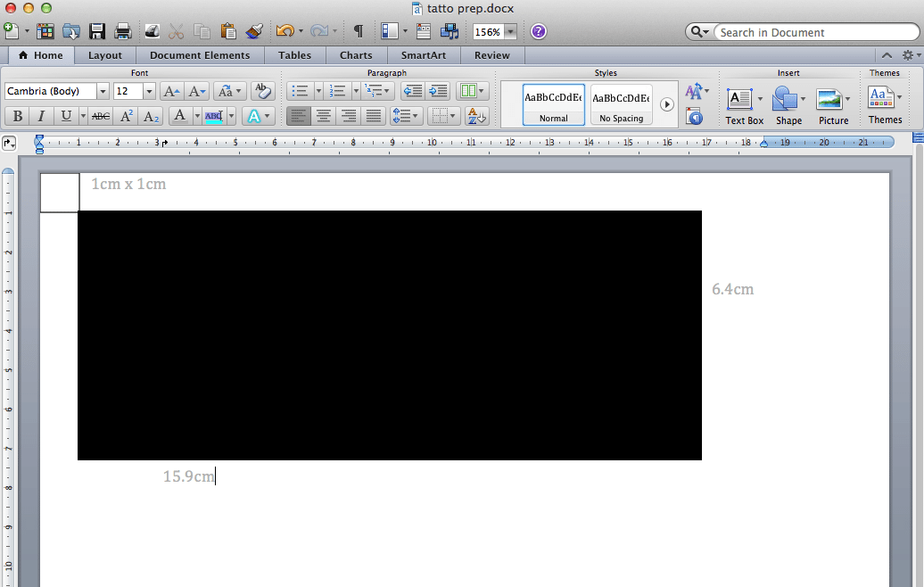Toggle Italic formatting
924x587 pixels.
[x=41, y=116]
